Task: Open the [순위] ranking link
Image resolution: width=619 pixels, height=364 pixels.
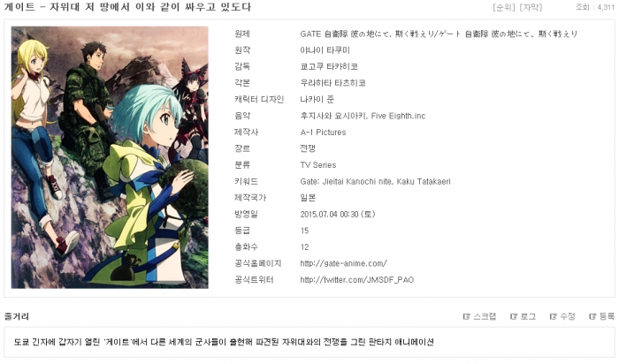Action: (505, 7)
